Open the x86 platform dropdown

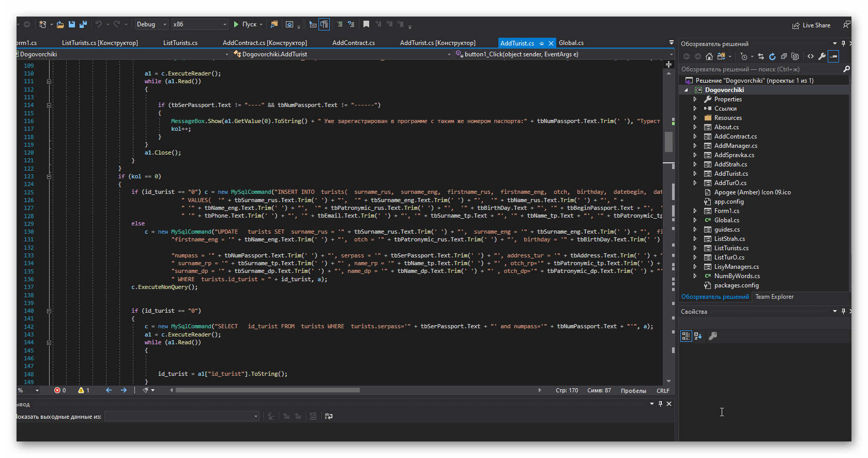click(x=200, y=24)
